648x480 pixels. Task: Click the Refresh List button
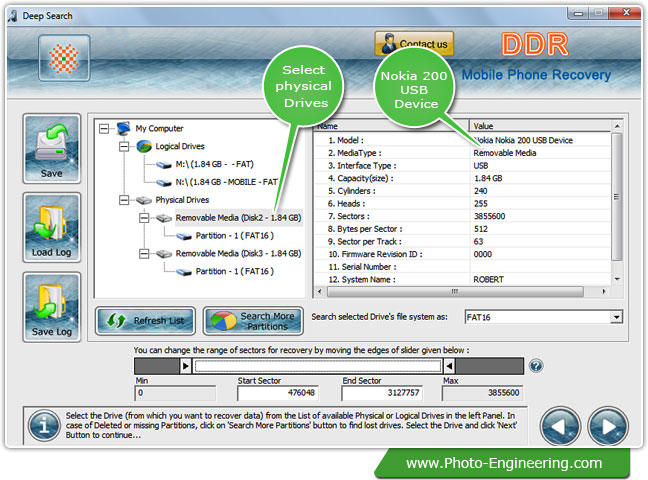point(145,320)
